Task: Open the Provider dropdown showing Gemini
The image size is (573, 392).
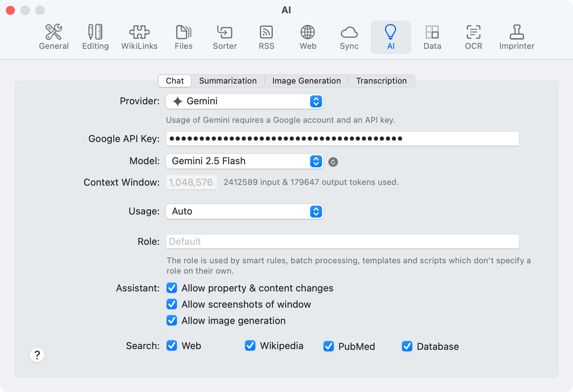Action: [244, 101]
